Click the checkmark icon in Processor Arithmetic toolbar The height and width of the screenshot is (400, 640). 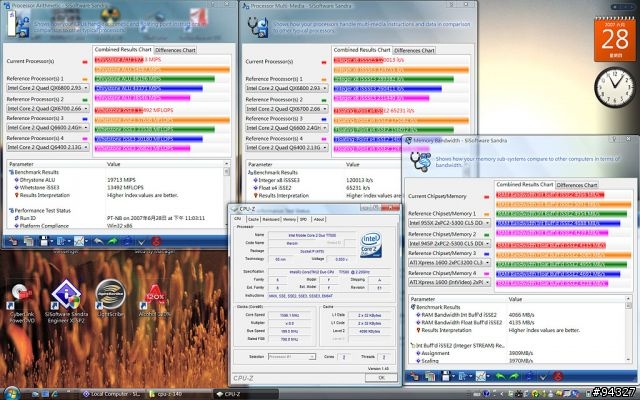coord(141,242)
